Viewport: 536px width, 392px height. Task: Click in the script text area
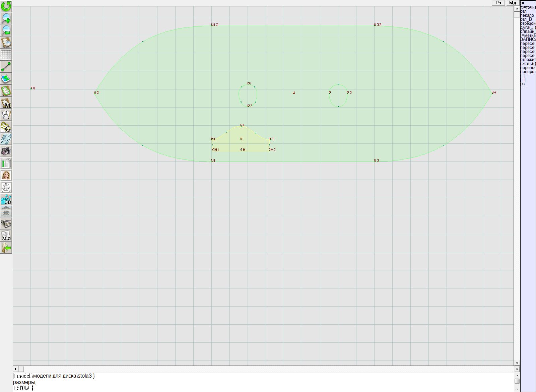click(234, 382)
